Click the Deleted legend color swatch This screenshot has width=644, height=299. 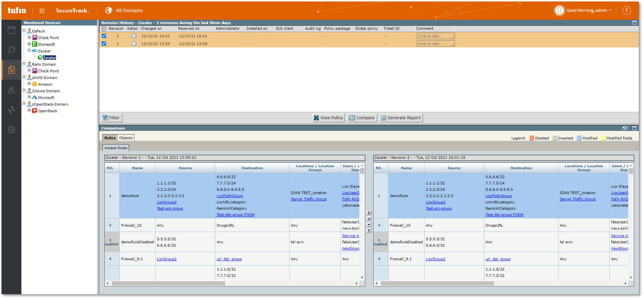coord(532,138)
